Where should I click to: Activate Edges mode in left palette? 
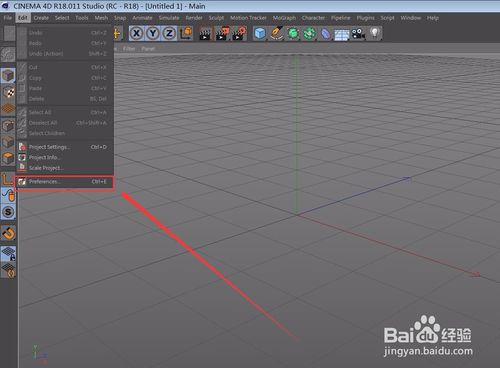point(8,142)
